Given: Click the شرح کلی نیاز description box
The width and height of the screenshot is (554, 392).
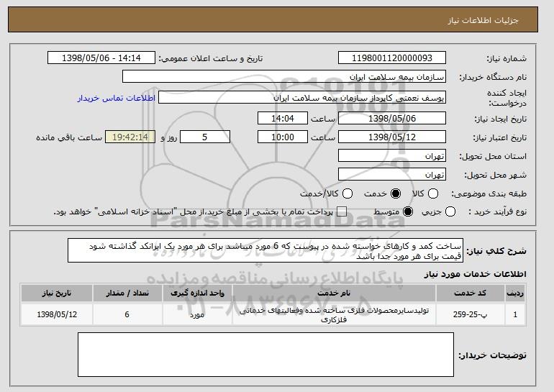Looking at the screenshot, I should [x=265, y=251].
